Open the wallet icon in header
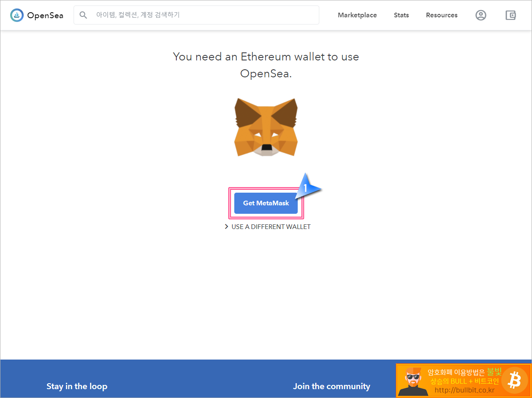 pyautogui.click(x=511, y=15)
